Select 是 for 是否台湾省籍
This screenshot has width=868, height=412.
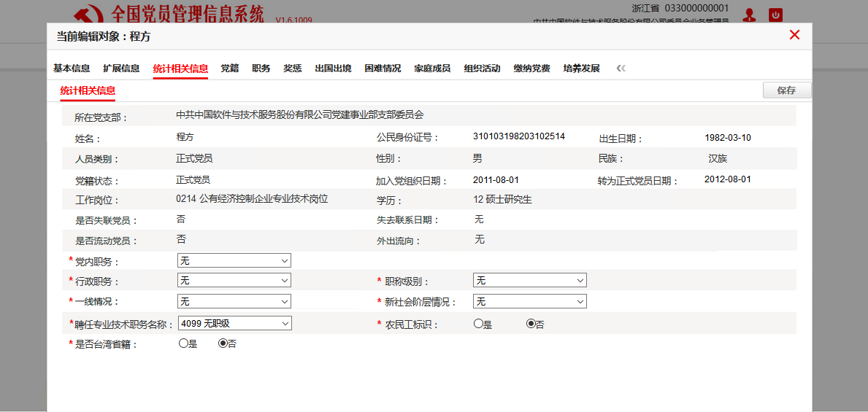pyautogui.click(x=183, y=343)
